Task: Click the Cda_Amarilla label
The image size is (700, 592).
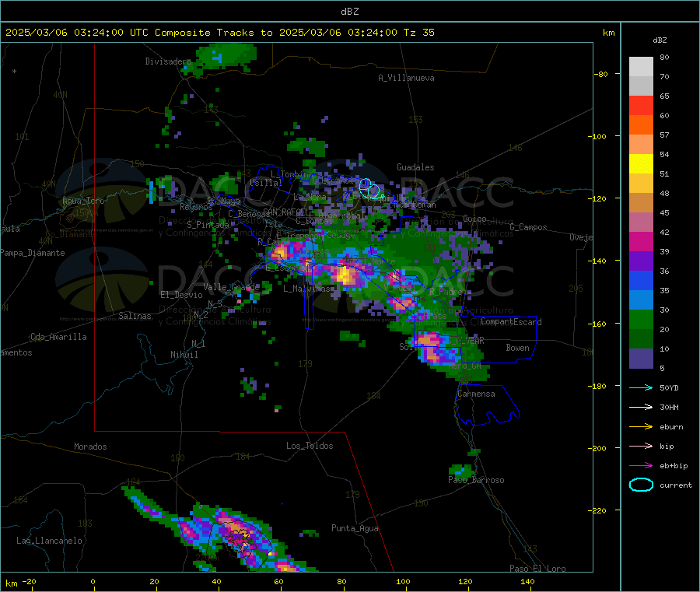Action: click(x=58, y=337)
